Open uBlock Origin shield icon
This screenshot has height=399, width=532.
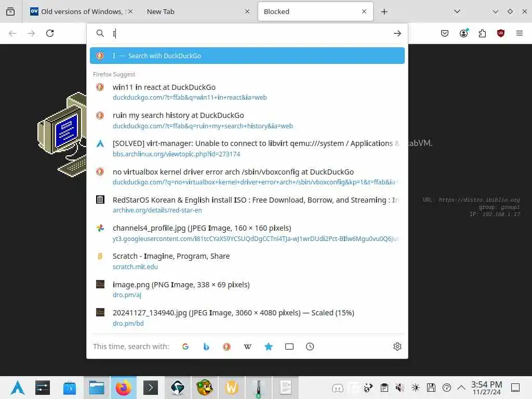tap(500, 33)
